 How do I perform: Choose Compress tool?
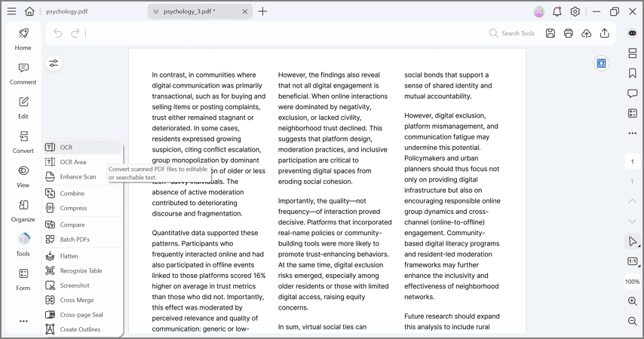pyautogui.click(x=82, y=208)
